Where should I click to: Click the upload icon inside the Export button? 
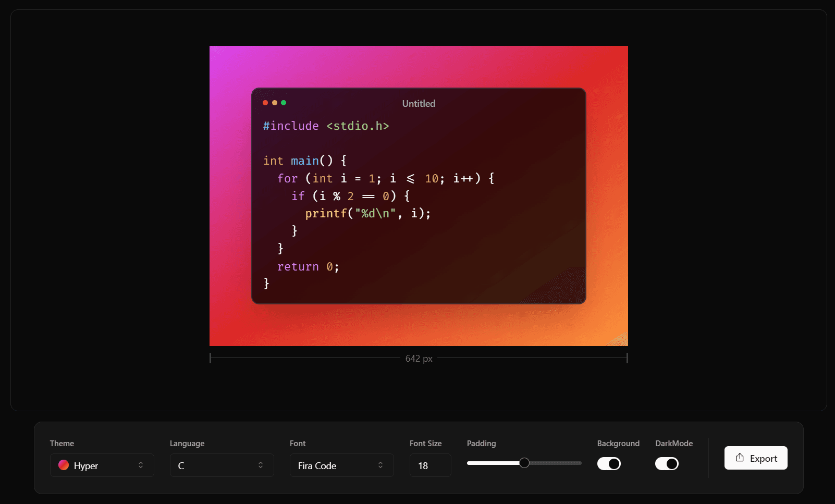point(740,458)
